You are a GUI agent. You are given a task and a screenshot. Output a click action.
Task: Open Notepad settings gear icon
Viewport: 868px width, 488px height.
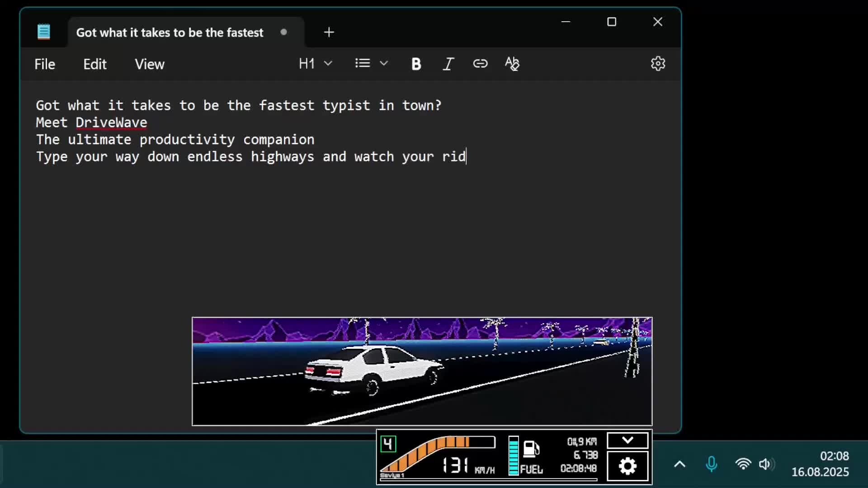point(658,64)
